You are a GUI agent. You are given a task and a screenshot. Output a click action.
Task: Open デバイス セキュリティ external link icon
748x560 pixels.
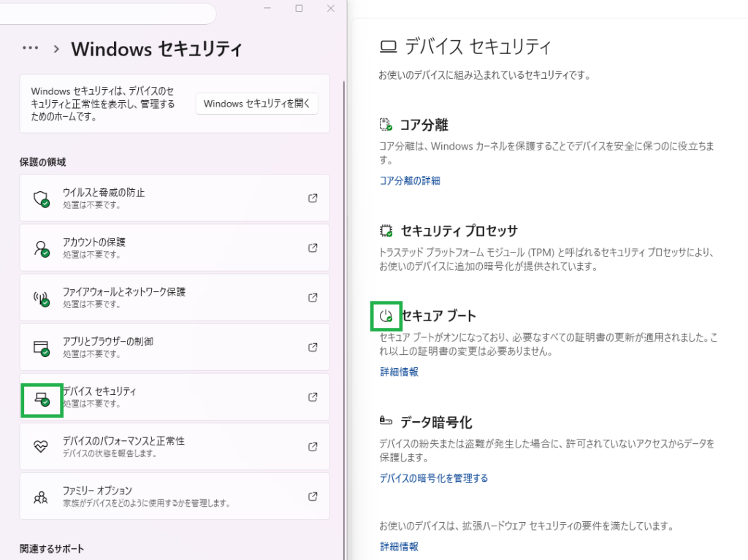313,397
